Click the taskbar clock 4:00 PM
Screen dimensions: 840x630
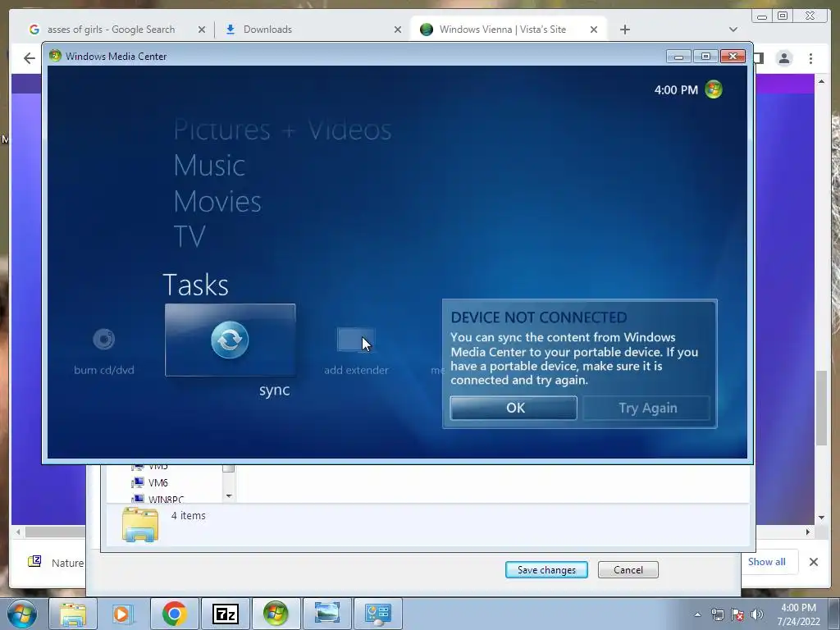point(799,608)
